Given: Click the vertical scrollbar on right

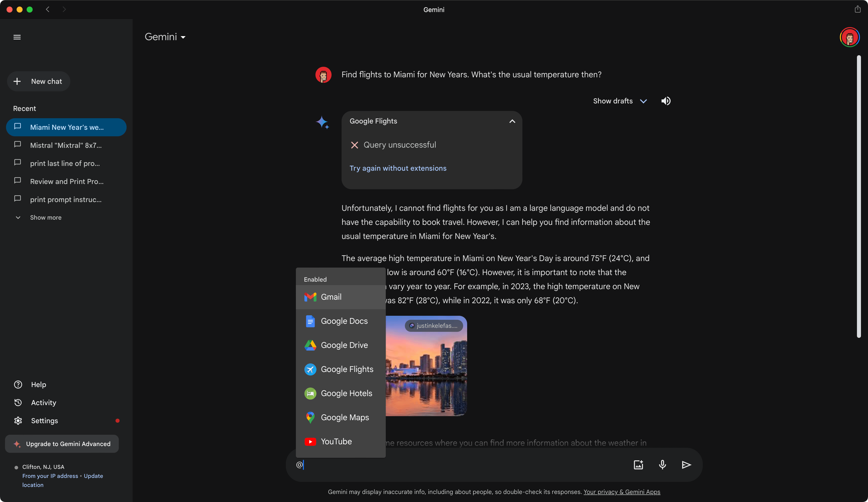Looking at the screenshot, I should coord(858,196).
